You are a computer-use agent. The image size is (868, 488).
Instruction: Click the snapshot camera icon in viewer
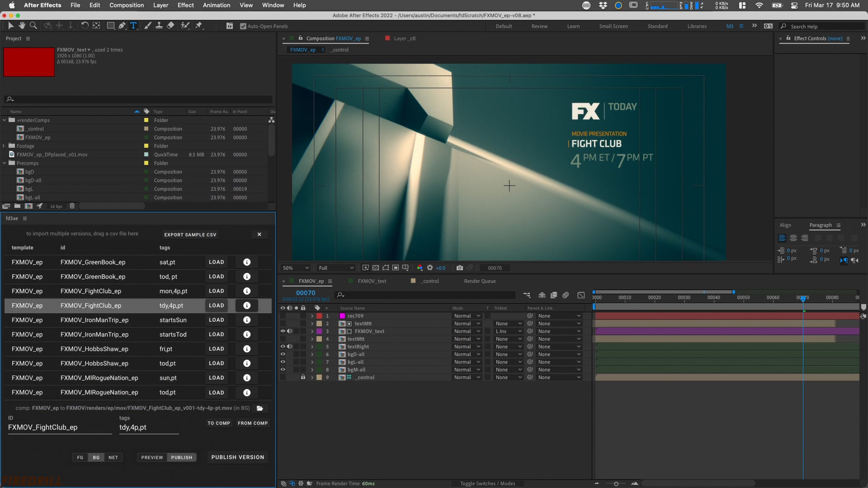coord(459,268)
